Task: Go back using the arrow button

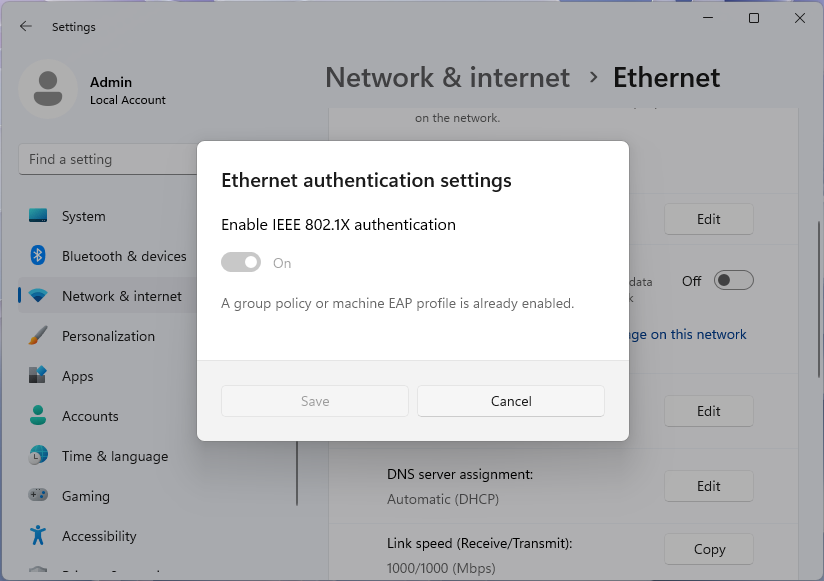Action: tap(25, 26)
